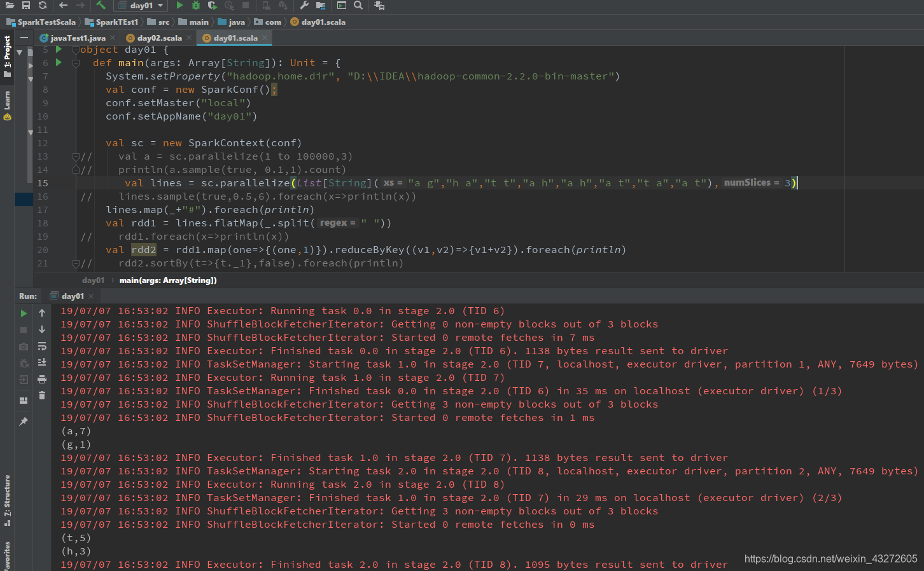Hide the Project panel with the minus icon
Image resolution: width=924 pixels, height=571 pixels.
(x=24, y=38)
